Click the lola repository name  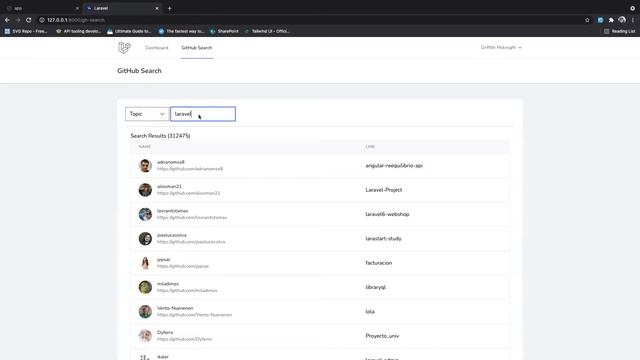coord(370,311)
